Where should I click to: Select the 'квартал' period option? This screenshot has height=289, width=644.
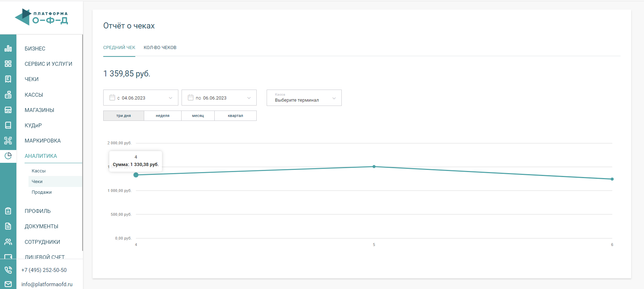(235, 116)
